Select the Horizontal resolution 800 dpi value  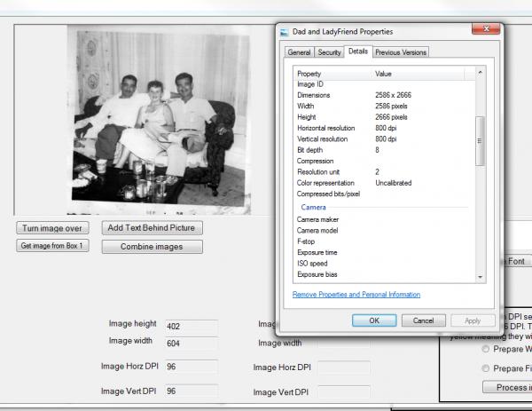(386, 128)
